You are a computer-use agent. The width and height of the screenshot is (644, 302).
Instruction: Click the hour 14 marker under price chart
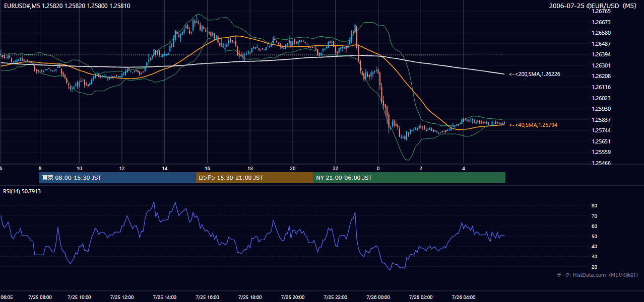click(x=165, y=168)
